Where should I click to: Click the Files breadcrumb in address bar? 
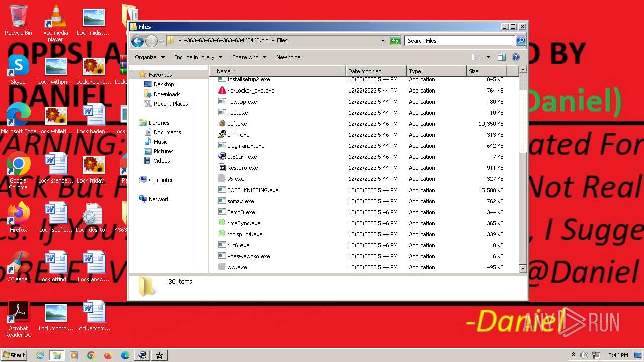click(x=282, y=40)
